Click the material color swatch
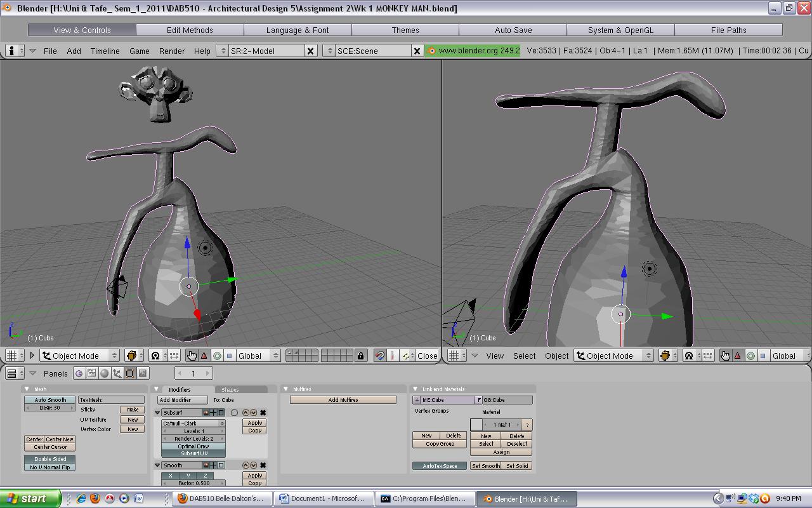This screenshot has width=812, height=508. [476, 425]
